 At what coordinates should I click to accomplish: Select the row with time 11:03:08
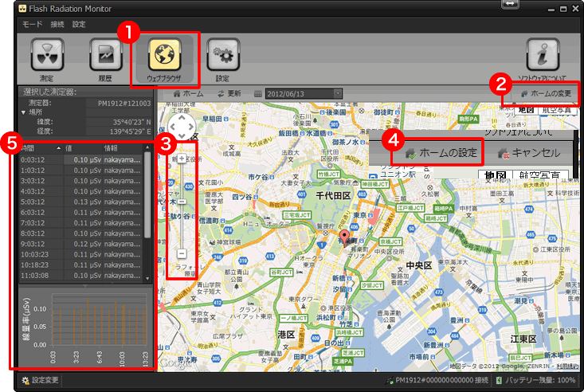pos(81,276)
